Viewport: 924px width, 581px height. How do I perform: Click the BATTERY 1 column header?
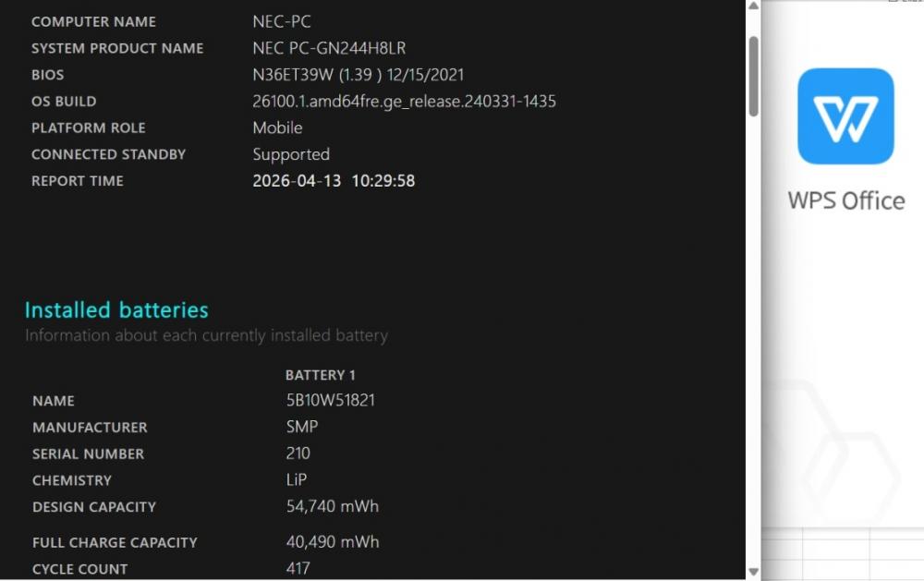pos(320,375)
